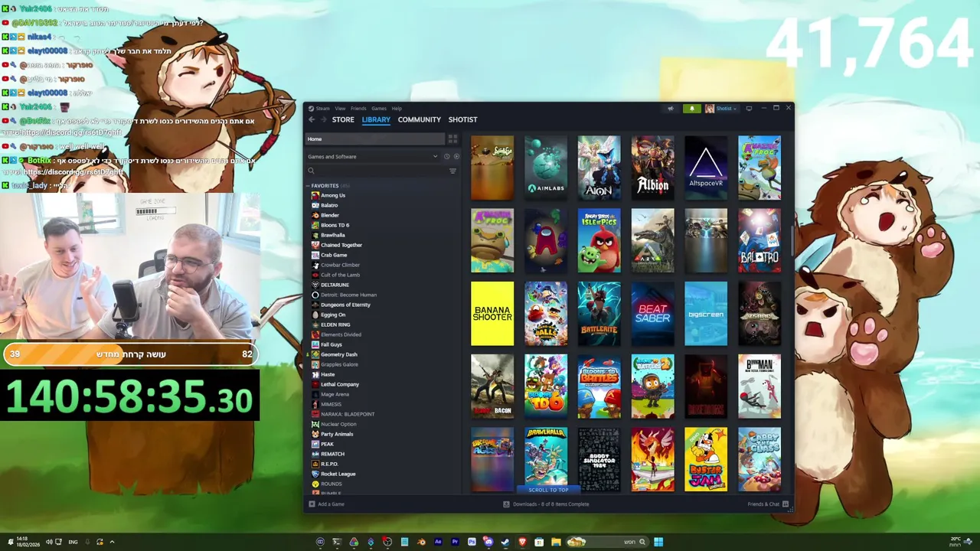Image resolution: width=980 pixels, height=551 pixels.
Task: Open Photoshop from the taskbar
Action: [x=472, y=542]
